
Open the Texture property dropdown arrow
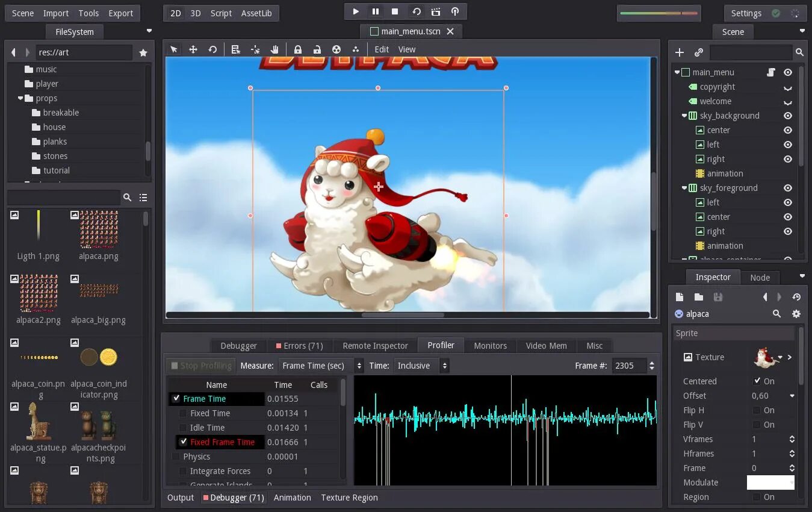coord(780,357)
